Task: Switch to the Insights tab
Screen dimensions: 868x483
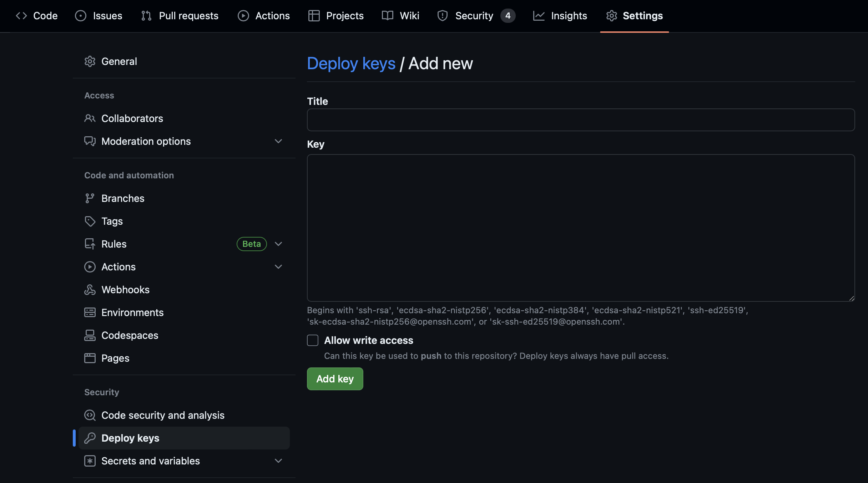Action: tap(560, 16)
